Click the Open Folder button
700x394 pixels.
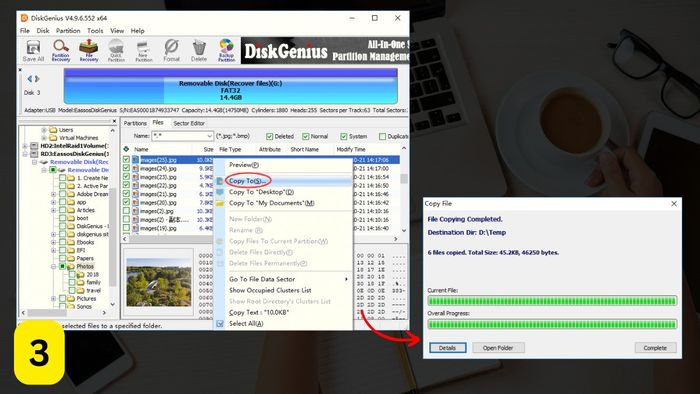pyautogui.click(x=498, y=348)
